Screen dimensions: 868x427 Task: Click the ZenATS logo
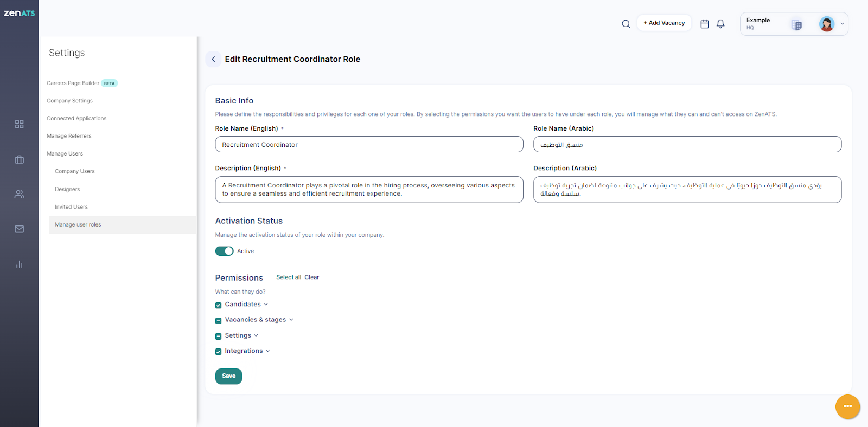(x=19, y=13)
